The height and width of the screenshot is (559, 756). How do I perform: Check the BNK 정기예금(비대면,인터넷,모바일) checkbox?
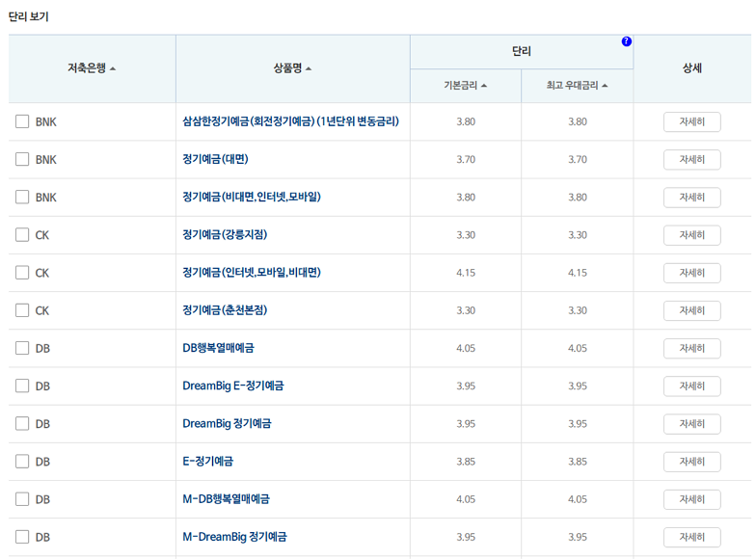coord(22,197)
